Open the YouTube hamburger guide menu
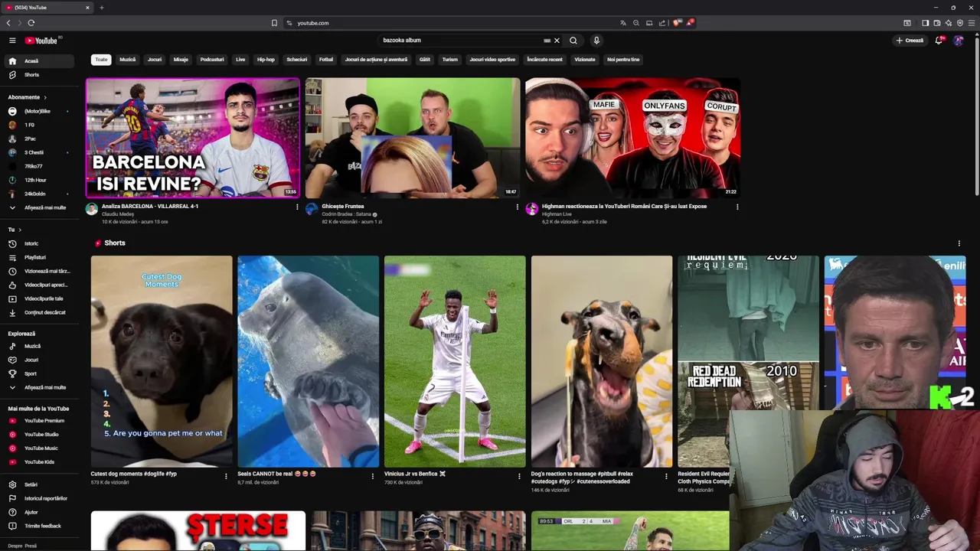Screen dimensions: 980x551 click(12, 41)
